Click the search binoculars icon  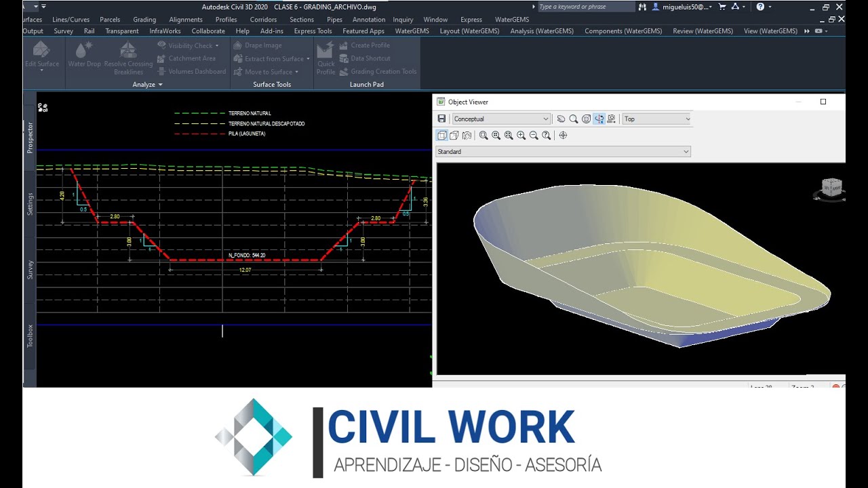642,7
